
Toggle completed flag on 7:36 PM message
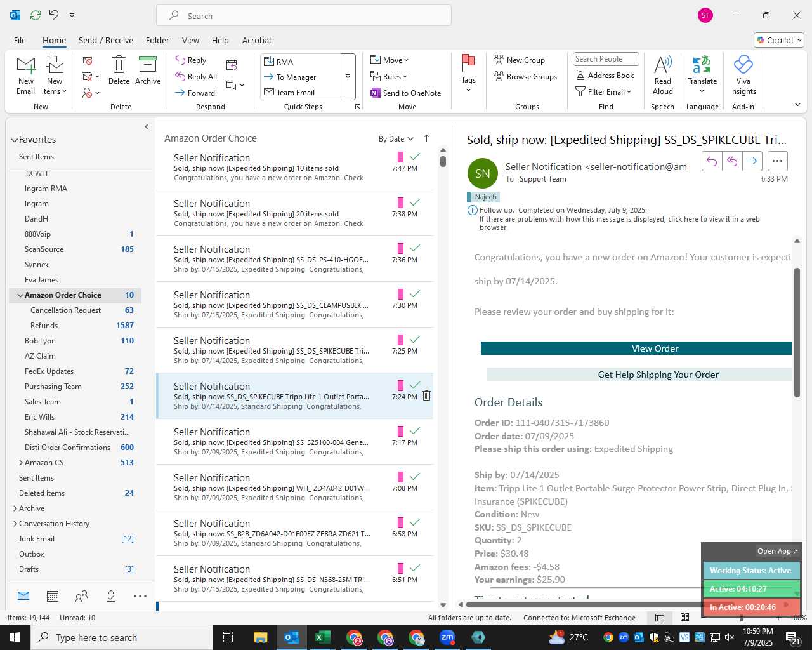point(415,248)
